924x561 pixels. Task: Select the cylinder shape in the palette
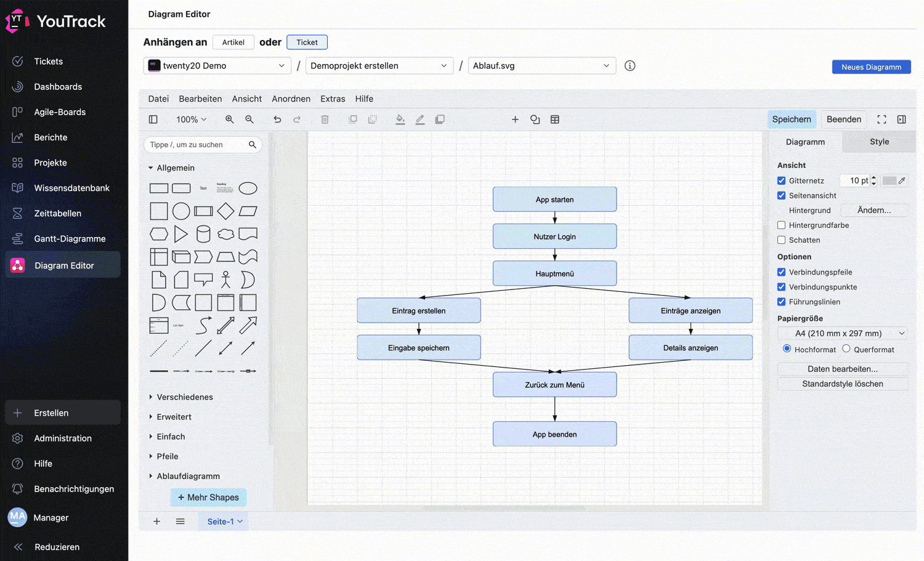pyautogui.click(x=203, y=234)
